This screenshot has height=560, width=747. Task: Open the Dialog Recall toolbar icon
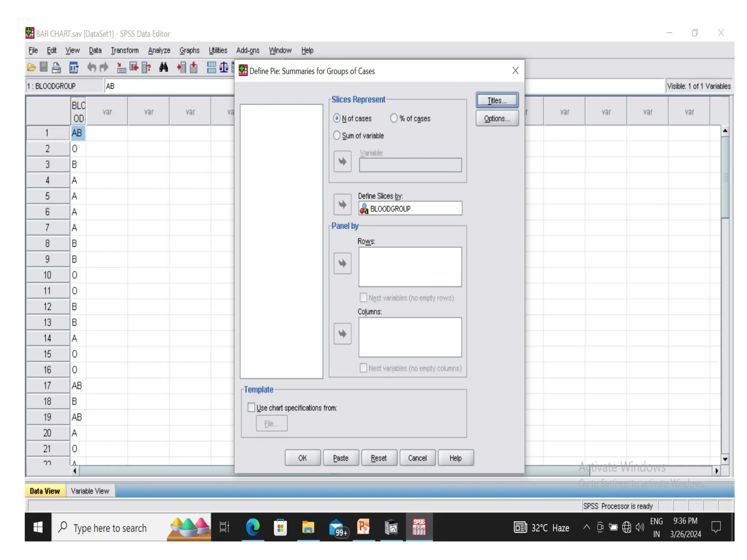pos(74,67)
